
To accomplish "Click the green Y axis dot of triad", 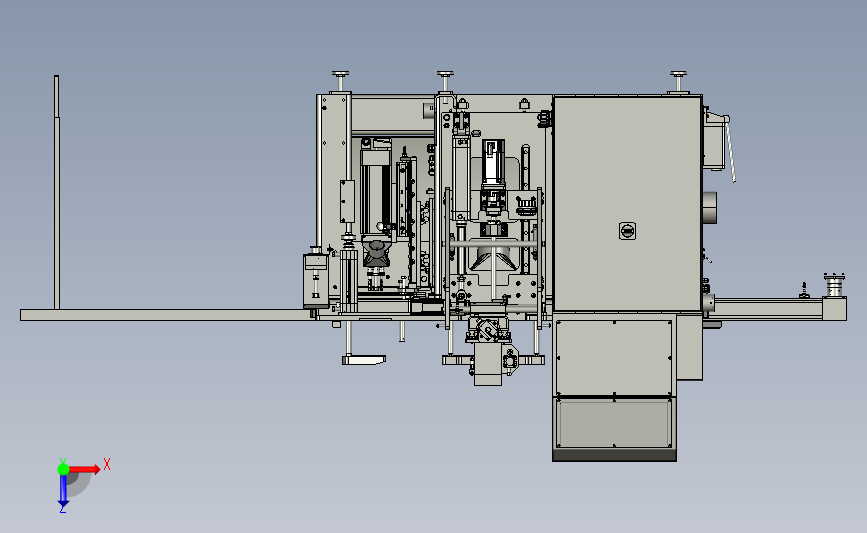I will (x=63, y=469).
